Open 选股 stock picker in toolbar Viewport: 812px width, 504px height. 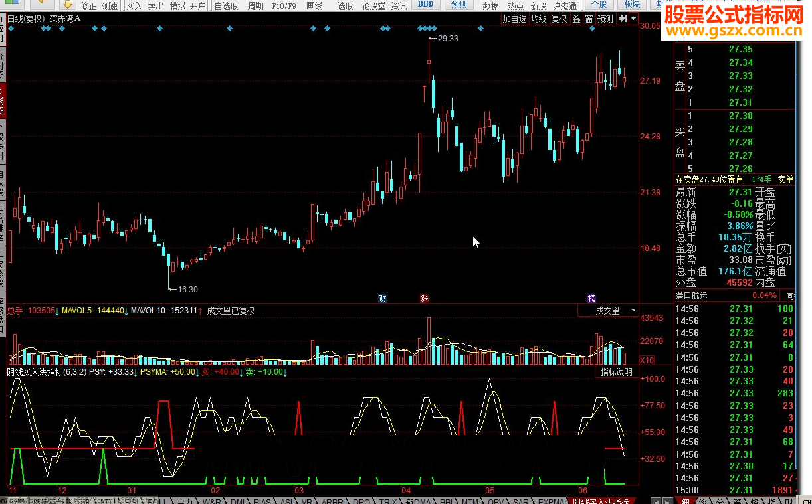346,6
